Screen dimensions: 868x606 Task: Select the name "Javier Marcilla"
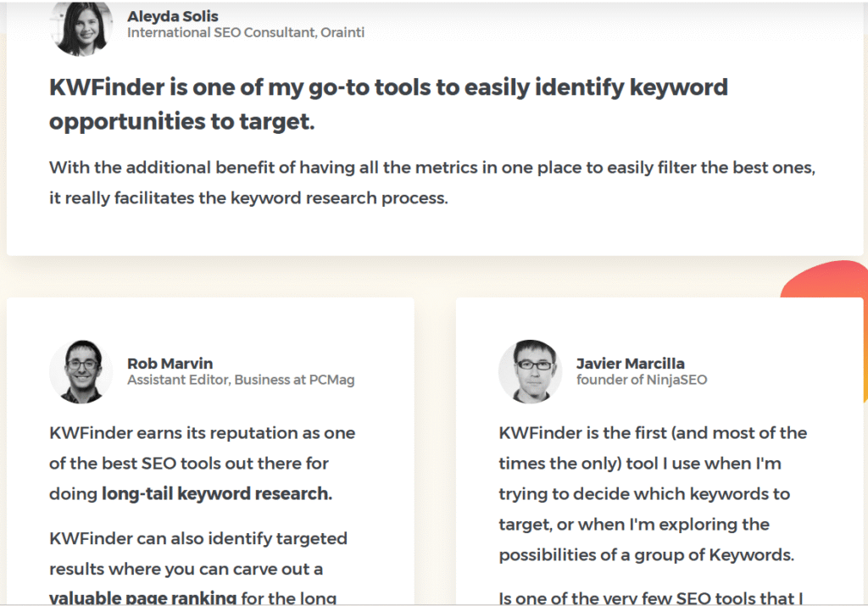click(631, 364)
